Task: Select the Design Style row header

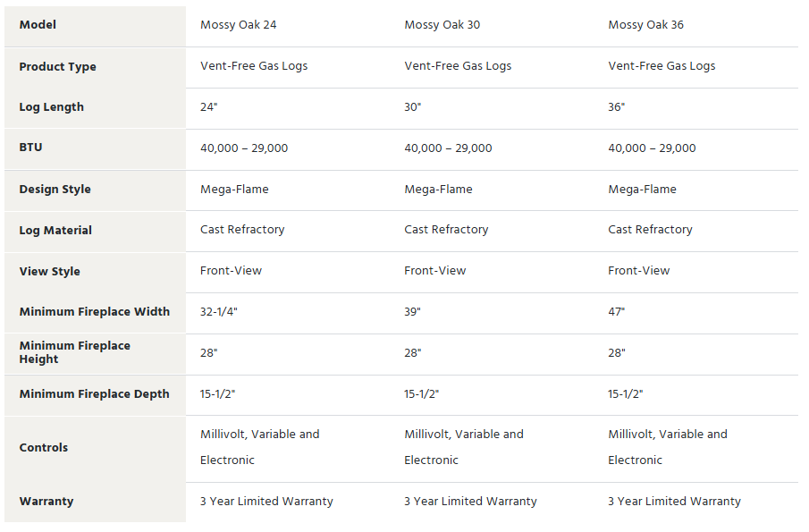Action: [55, 190]
